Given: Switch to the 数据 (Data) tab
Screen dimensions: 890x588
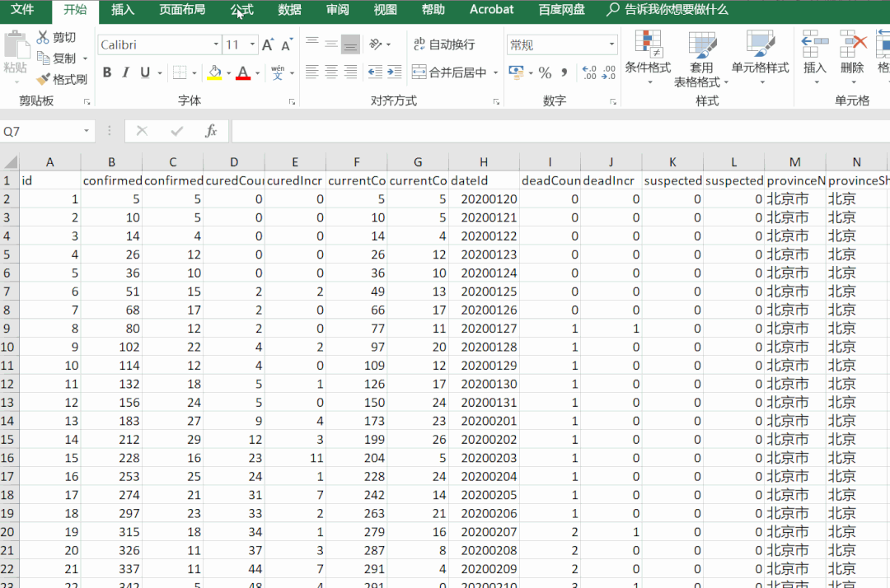Looking at the screenshot, I should [289, 10].
